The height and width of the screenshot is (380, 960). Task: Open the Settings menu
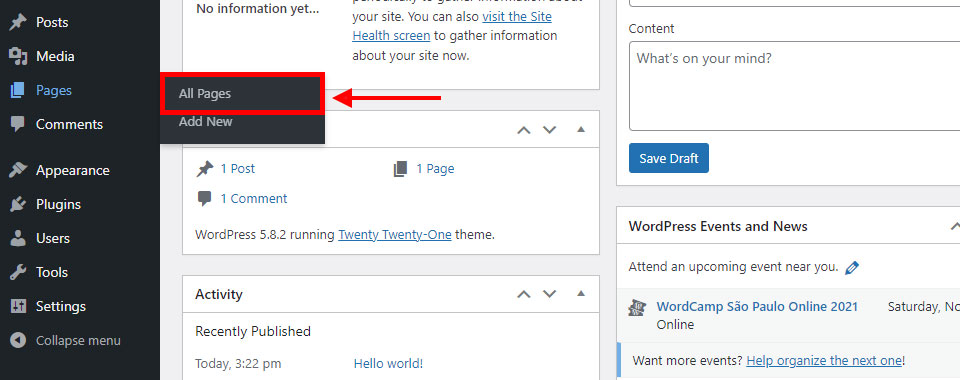61,306
